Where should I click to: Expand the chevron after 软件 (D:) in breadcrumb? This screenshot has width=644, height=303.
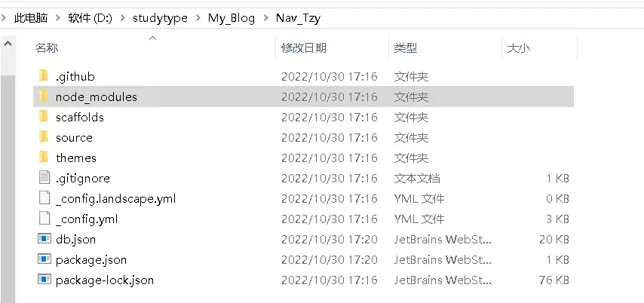pyautogui.click(x=122, y=18)
